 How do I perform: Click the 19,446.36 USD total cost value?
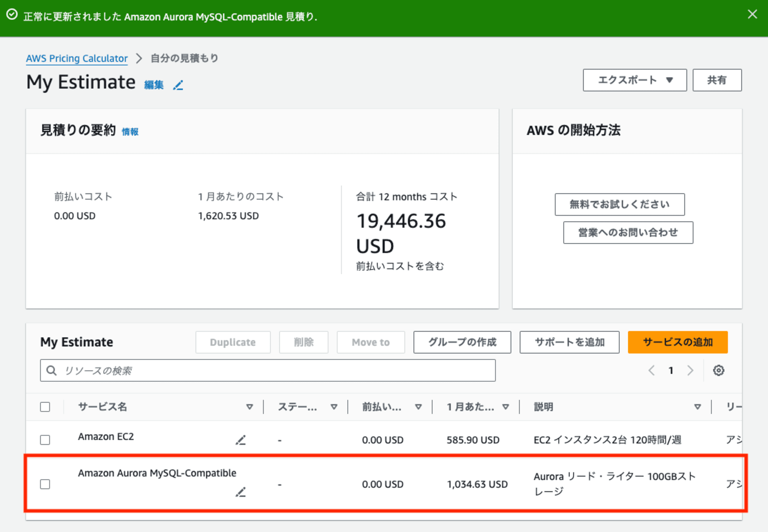401,233
